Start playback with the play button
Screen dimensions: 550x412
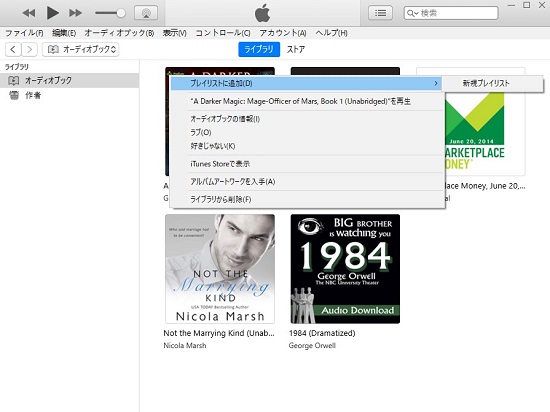tap(53, 13)
